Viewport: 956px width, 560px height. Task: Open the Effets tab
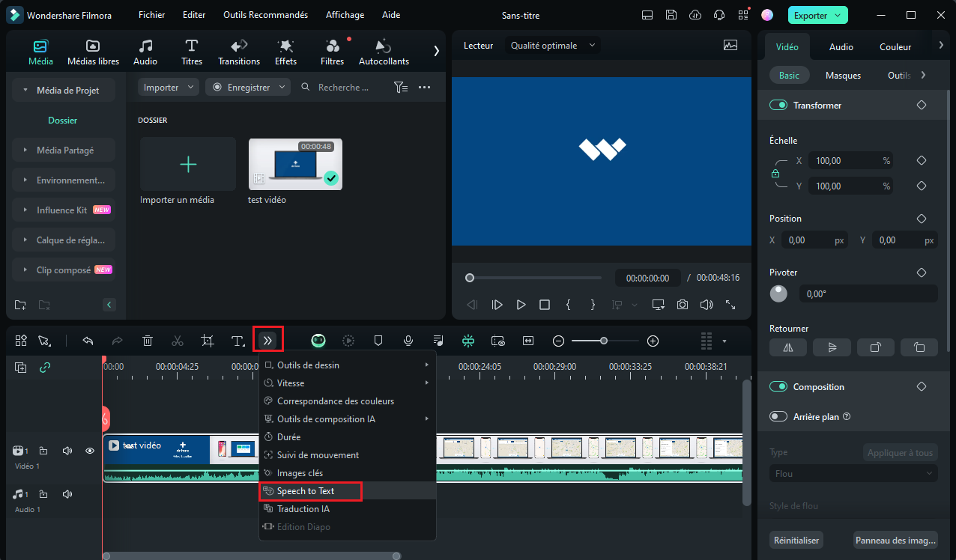coord(285,52)
